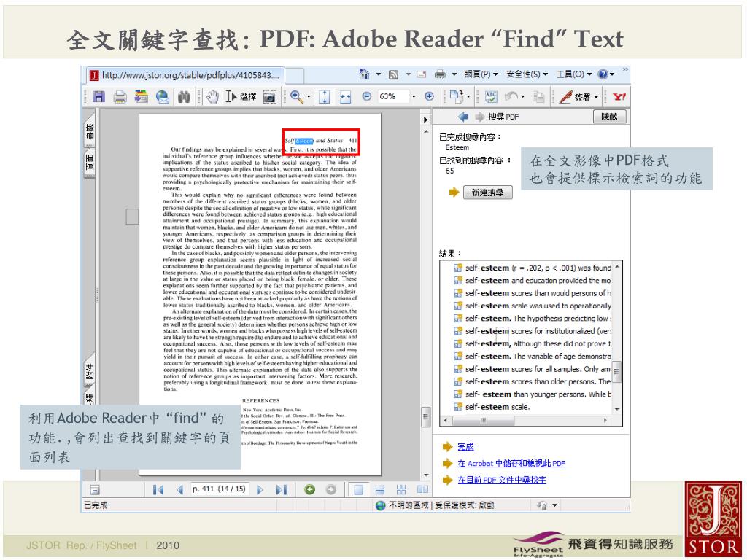Click the RSS feeds icon

(393, 75)
